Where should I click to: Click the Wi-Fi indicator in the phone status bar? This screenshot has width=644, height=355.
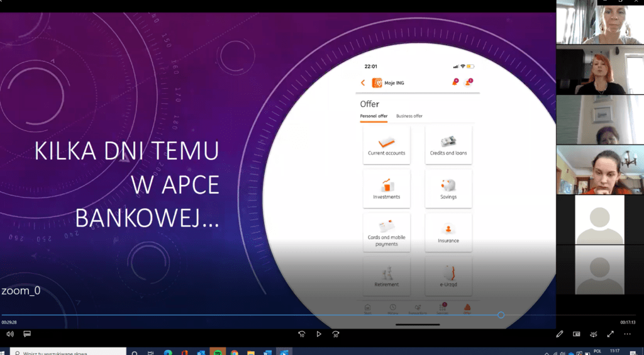[463, 66]
